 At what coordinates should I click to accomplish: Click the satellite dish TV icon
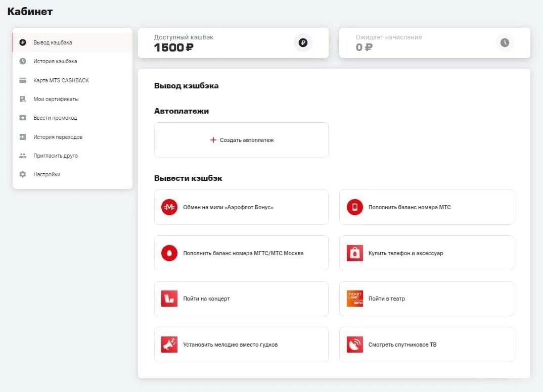[x=354, y=345]
